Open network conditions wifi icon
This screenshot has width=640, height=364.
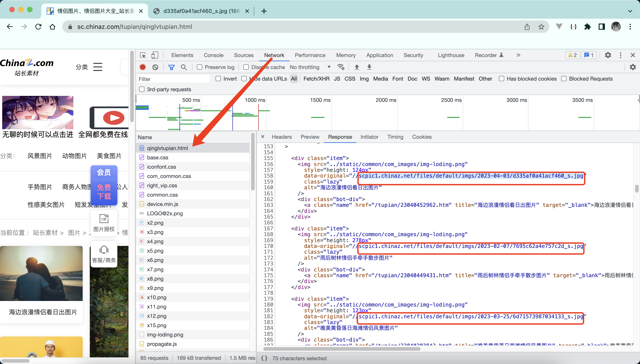[341, 67]
